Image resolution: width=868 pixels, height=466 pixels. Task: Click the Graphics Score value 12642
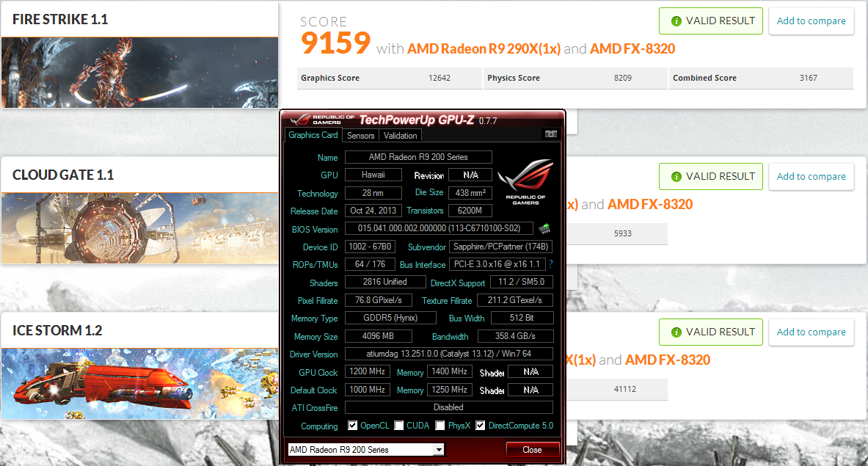click(x=439, y=78)
